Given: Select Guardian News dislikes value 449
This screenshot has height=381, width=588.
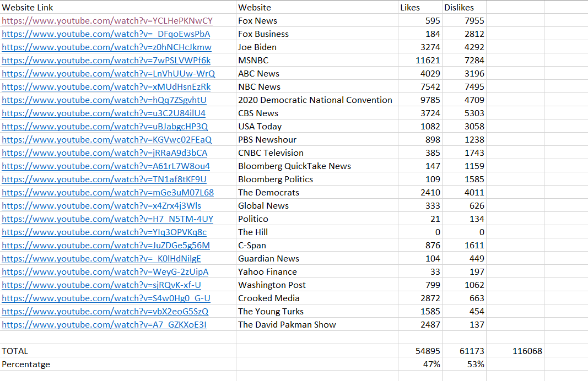Looking at the screenshot, I should click(x=464, y=258).
